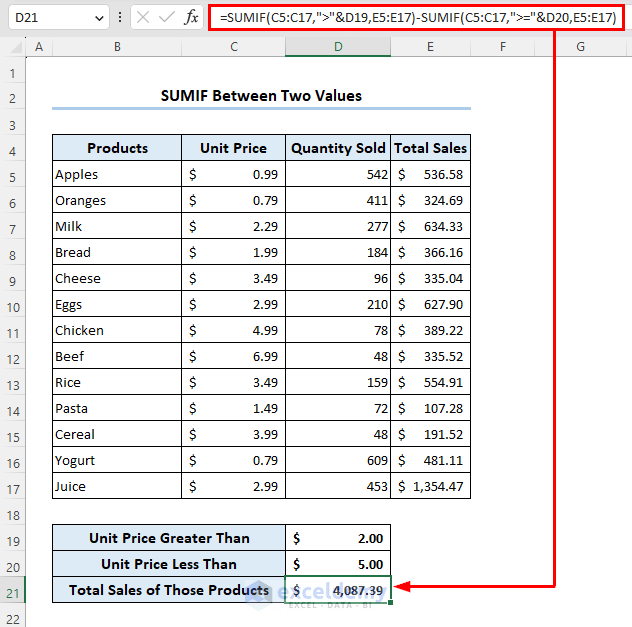Open the Name Box dropdown arrow
The height and width of the screenshot is (627, 632).
(x=99, y=18)
